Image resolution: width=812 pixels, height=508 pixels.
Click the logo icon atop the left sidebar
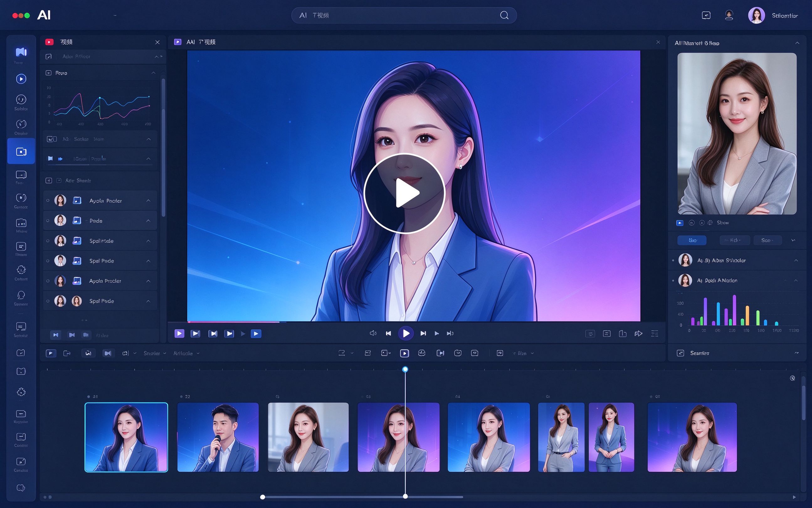[21, 52]
